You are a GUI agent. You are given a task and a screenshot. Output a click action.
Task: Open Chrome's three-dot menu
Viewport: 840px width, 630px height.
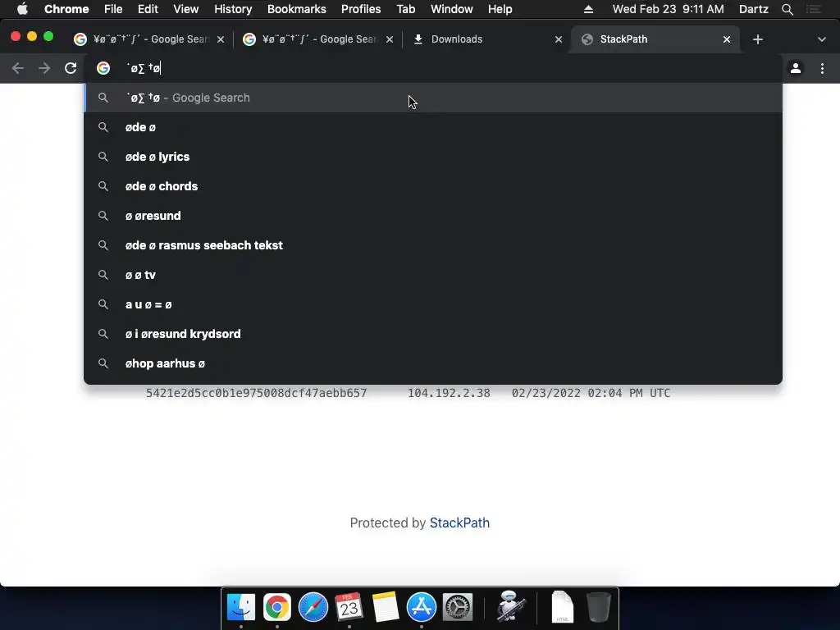(x=822, y=68)
